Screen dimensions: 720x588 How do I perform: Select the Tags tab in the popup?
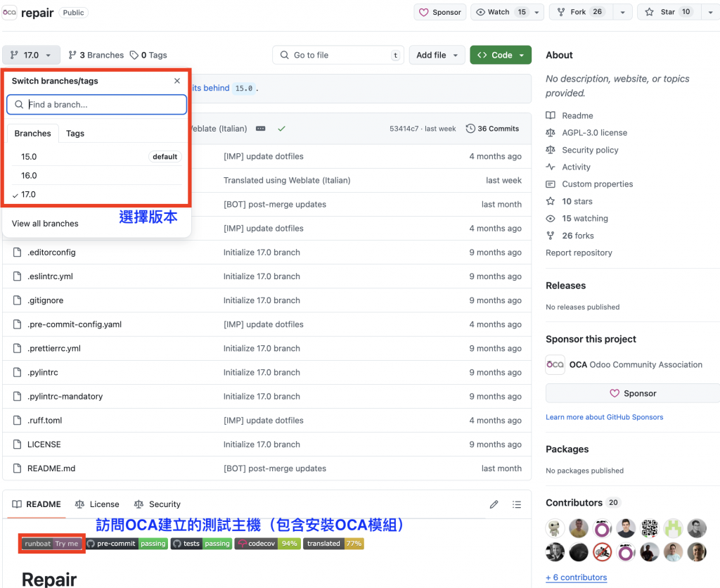pyautogui.click(x=75, y=133)
